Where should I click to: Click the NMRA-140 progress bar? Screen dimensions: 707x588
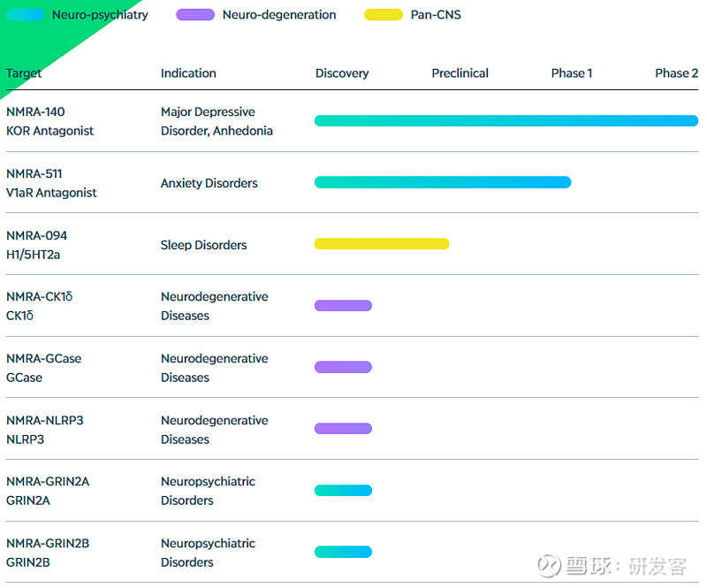pyautogui.click(x=506, y=121)
